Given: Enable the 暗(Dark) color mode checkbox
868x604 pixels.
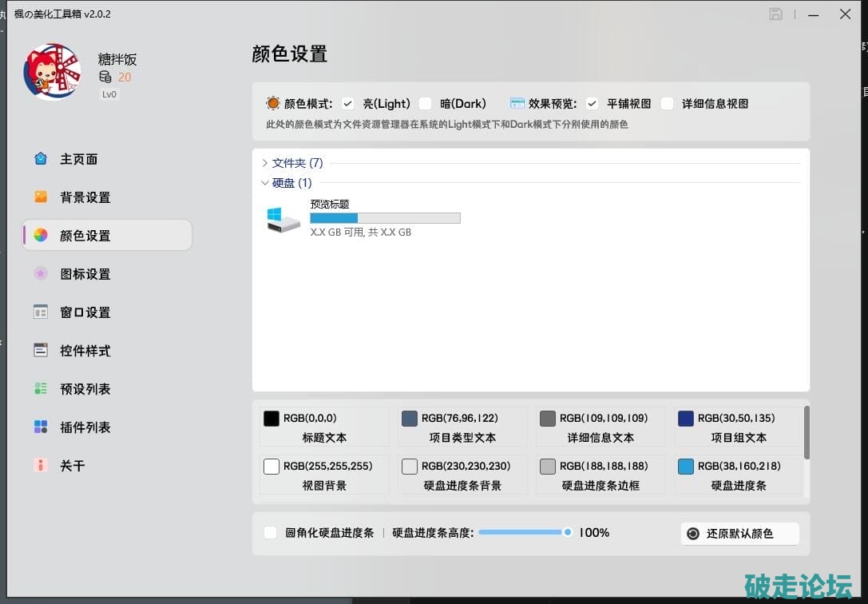Looking at the screenshot, I should [x=426, y=104].
